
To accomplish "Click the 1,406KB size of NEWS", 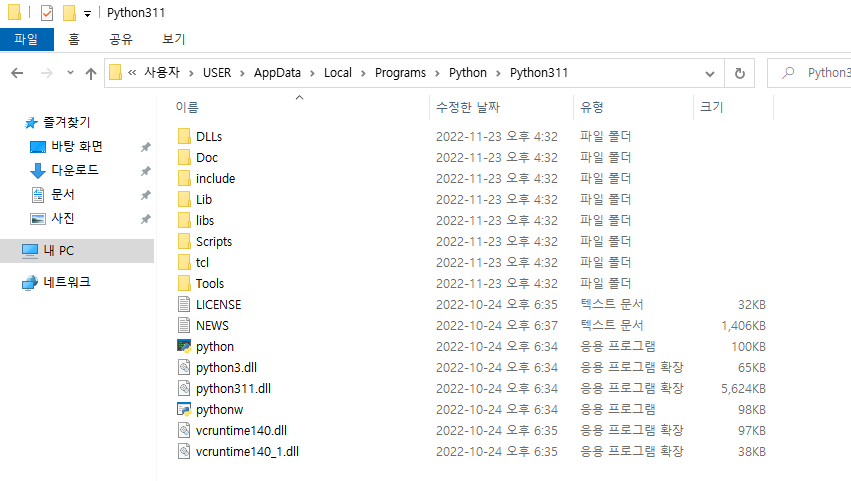I will pyautogui.click(x=744, y=326).
